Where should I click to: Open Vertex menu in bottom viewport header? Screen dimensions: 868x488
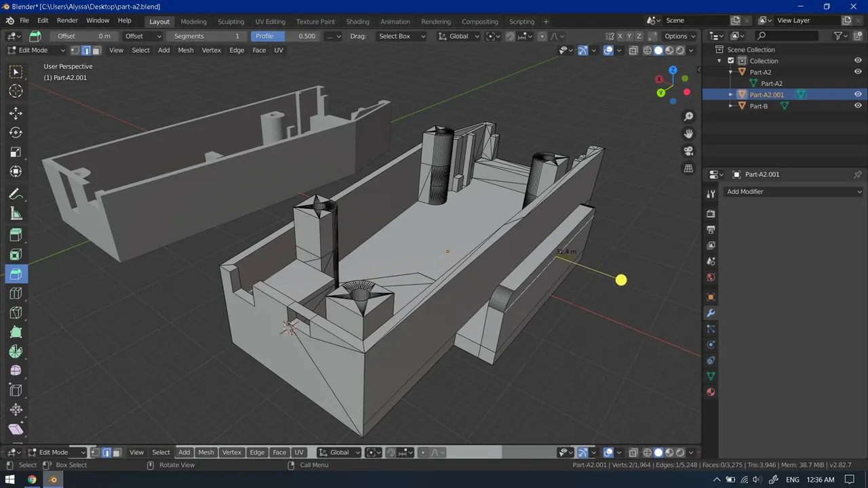(x=232, y=452)
